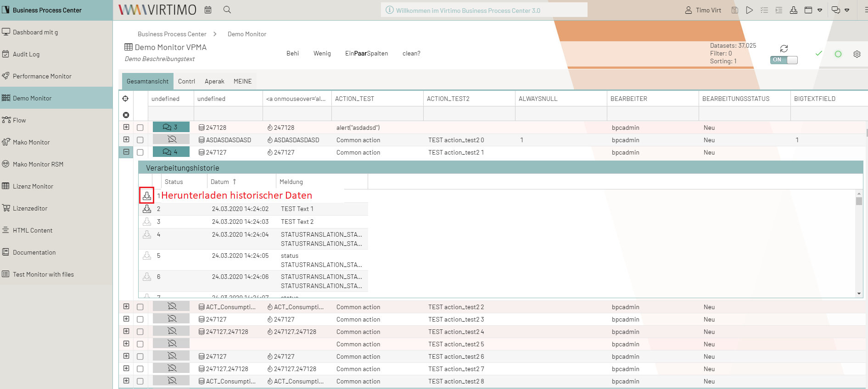Click the green checkmark icon
This screenshot has height=389, width=868.
click(x=818, y=54)
